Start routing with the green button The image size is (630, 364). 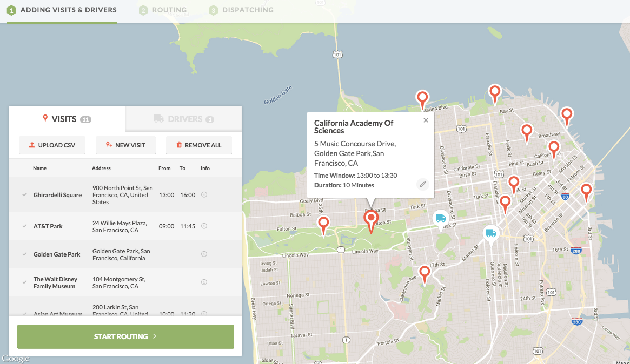(125, 336)
